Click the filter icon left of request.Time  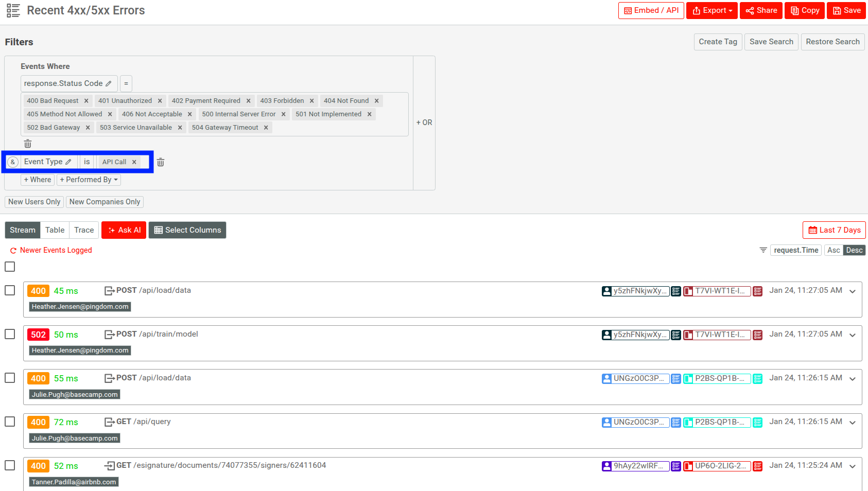pos(762,250)
